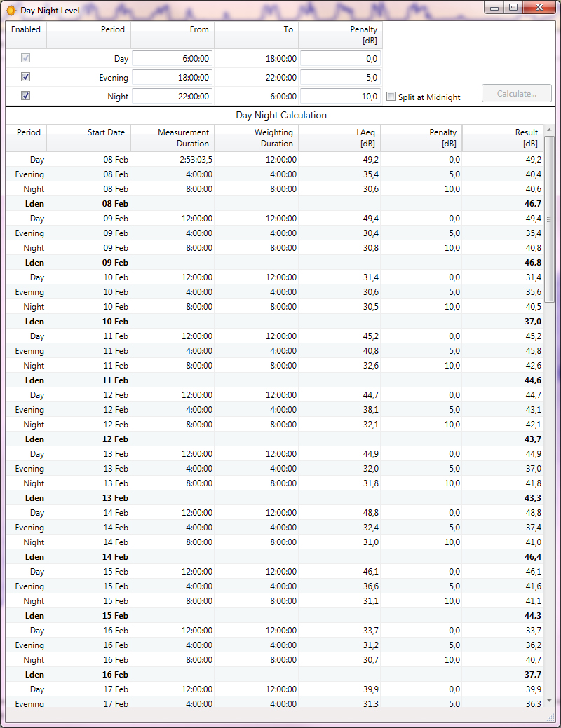Screen dimensions: 561x728
Task: Toggle the Evening period checkbox
Action: [x=26, y=77]
